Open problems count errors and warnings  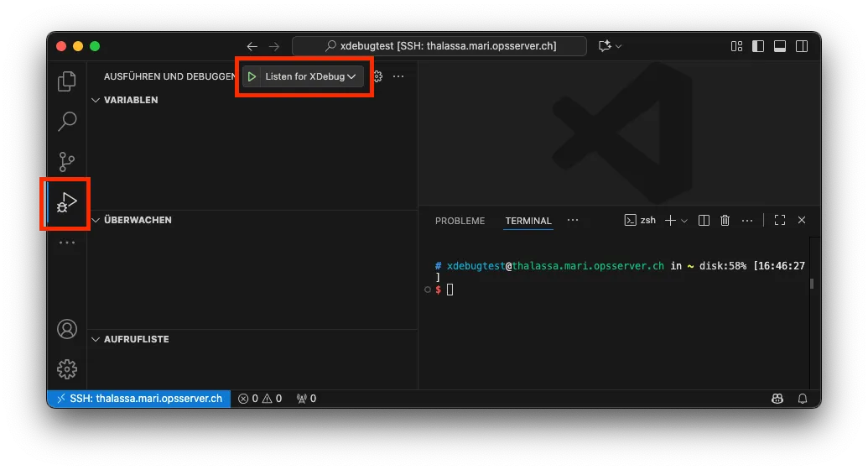pos(260,399)
